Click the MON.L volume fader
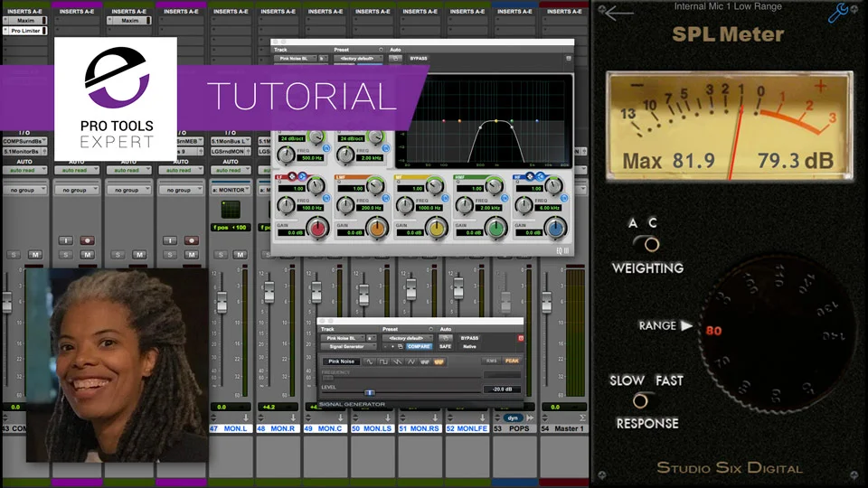 point(222,302)
